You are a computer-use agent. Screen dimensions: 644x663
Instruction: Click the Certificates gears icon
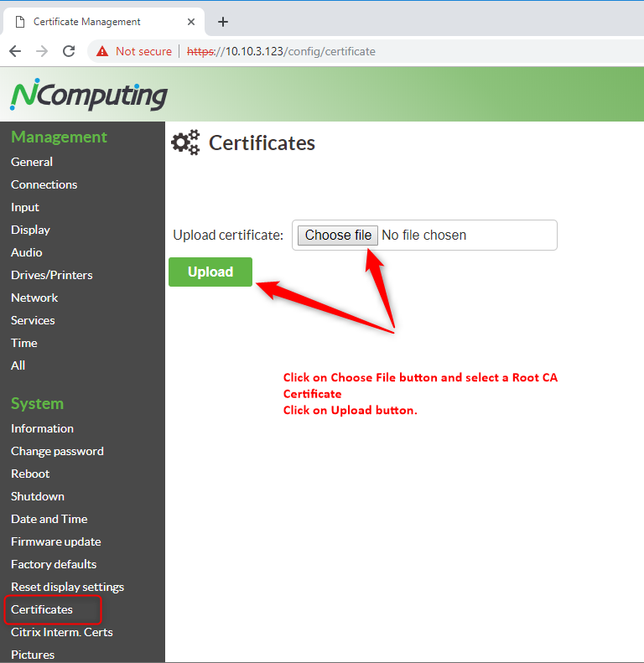click(185, 142)
